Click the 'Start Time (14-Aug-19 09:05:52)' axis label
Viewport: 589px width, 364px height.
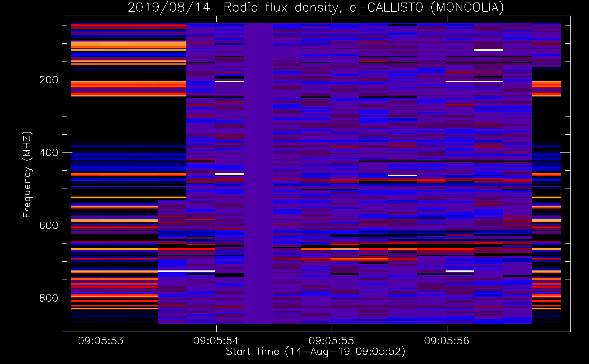pyautogui.click(x=316, y=352)
